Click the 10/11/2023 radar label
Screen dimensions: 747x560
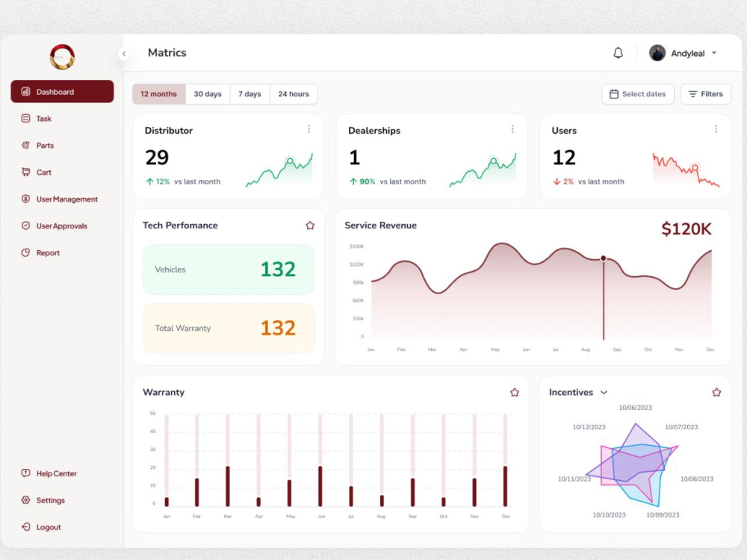[574, 479]
